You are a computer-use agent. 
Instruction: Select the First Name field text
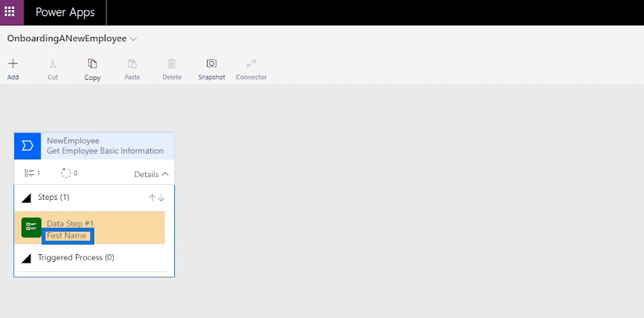point(67,236)
